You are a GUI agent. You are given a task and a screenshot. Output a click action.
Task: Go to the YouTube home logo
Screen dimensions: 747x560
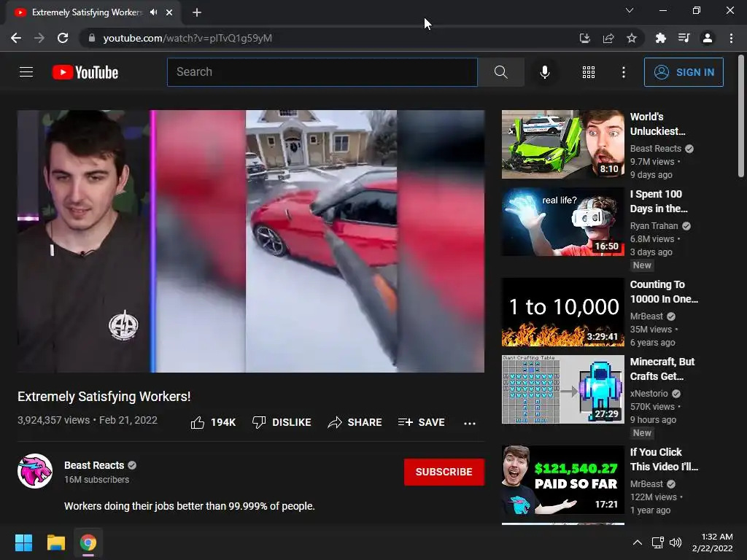click(x=85, y=72)
